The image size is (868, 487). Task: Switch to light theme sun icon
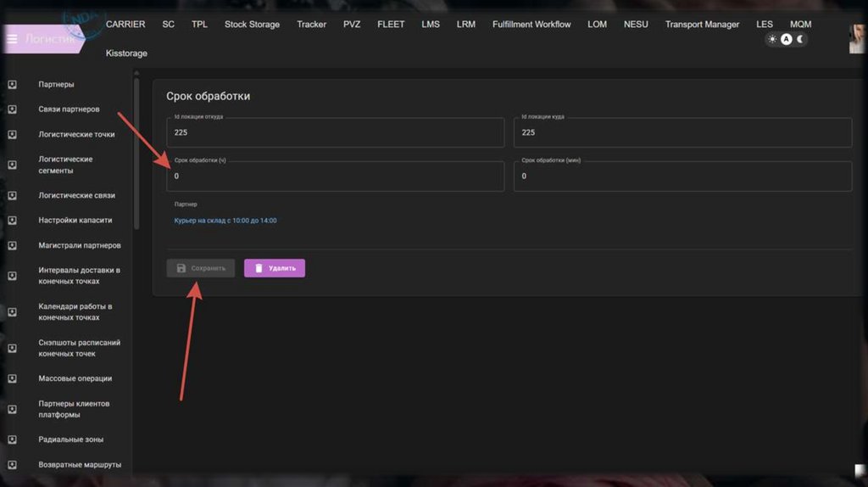772,39
